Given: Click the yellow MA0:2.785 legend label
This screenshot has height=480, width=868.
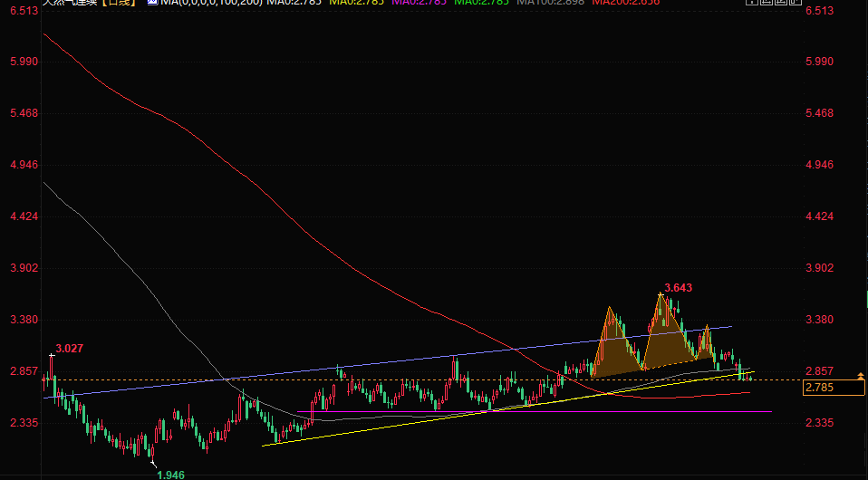Looking at the screenshot, I should [356, 3].
